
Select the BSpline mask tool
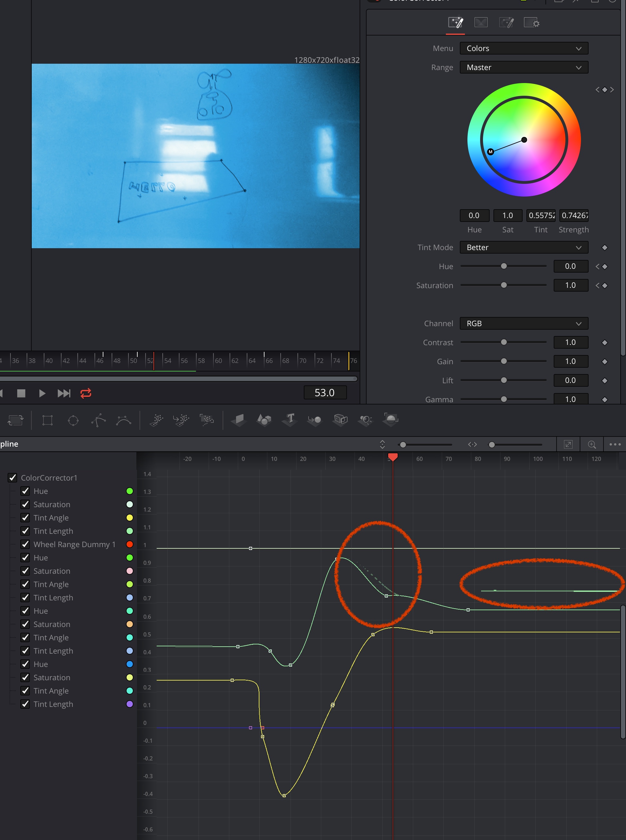(124, 420)
